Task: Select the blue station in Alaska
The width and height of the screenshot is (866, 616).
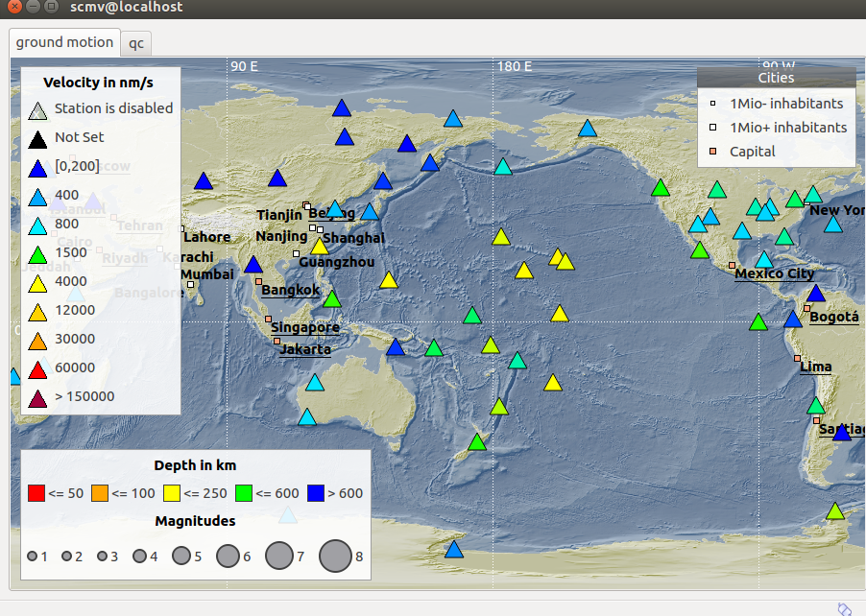Action: coord(588,128)
